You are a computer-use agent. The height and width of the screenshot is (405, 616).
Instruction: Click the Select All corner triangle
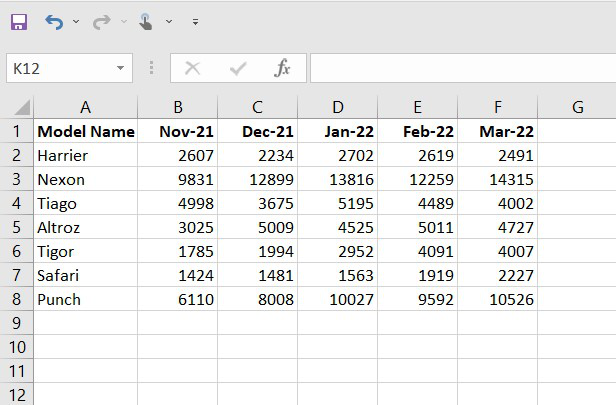[22, 107]
